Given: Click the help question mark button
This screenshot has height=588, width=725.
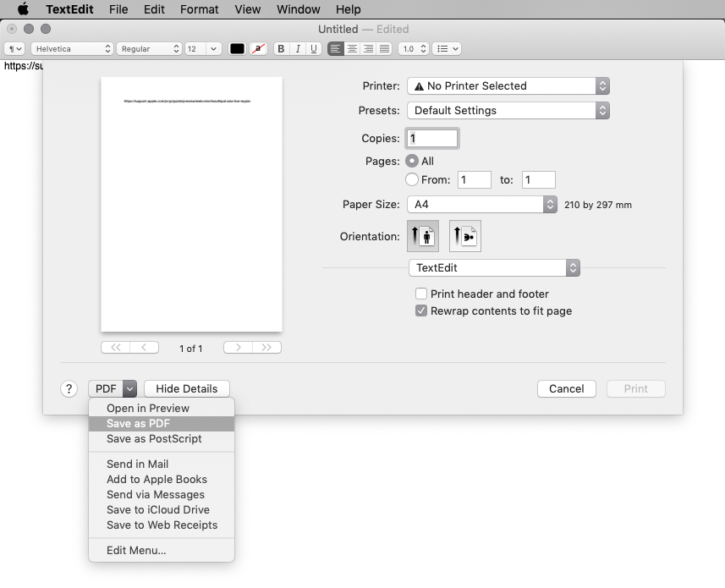Looking at the screenshot, I should tap(69, 389).
